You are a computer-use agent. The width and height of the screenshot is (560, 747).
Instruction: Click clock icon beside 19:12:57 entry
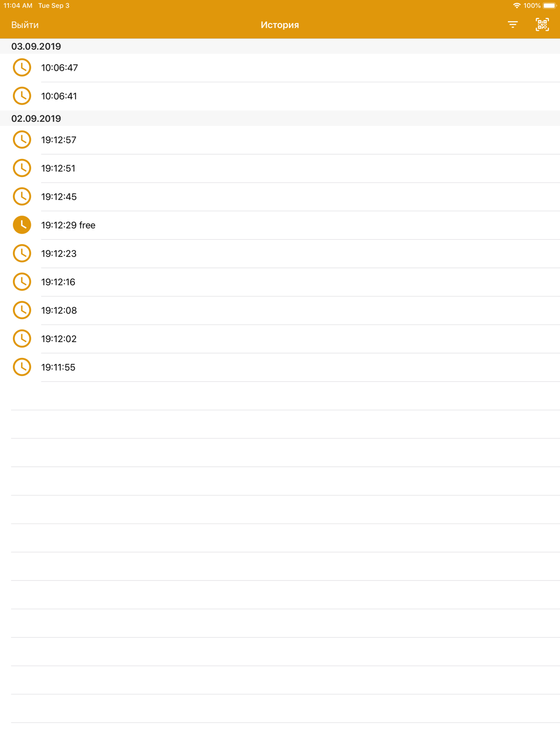[x=22, y=140]
